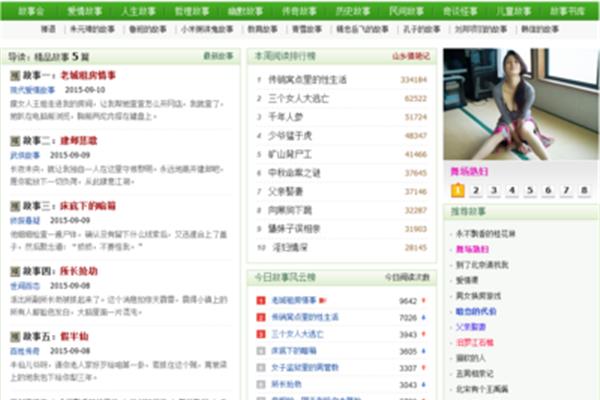Click the 孔子的故事 sub-navigation link
The image size is (600, 400).
(x=422, y=29)
